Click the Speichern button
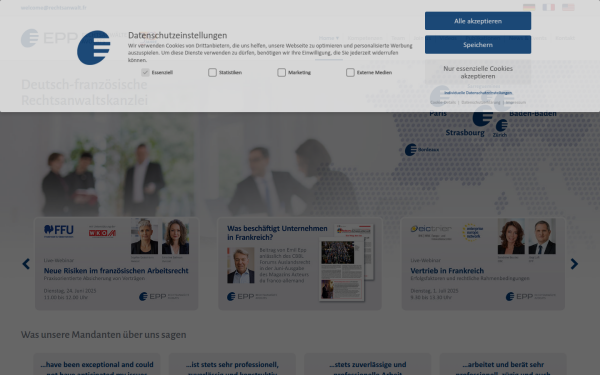Viewport: 600px width, 375px height. click(x=478, y=45)
